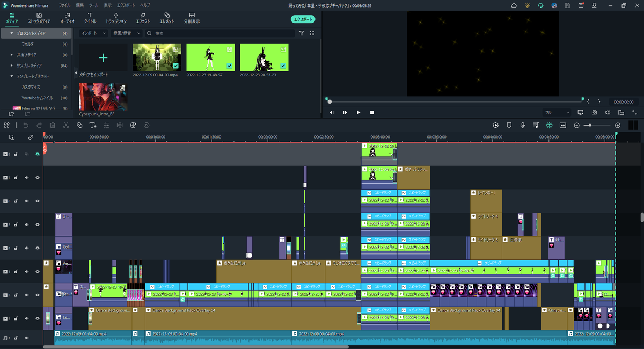This screenshot has height=349, width=644.
Task: Click the add marker shield icon
Action: tap(509, 125)
